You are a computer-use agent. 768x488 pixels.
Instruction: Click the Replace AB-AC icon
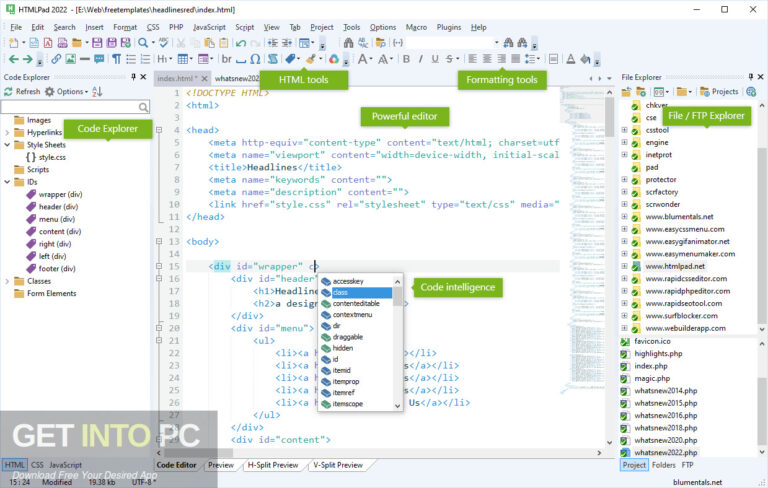363,43
